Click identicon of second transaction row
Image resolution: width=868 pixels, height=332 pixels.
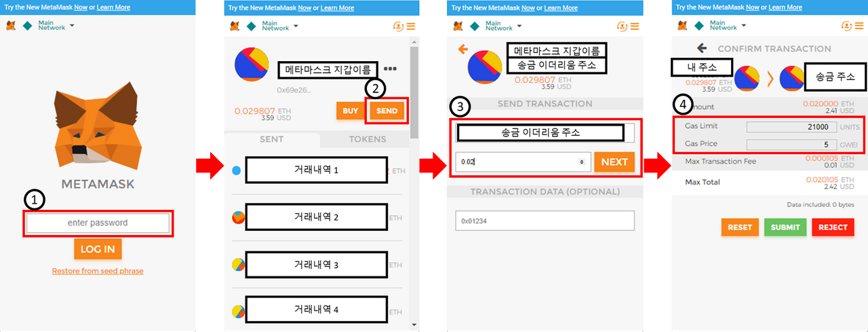click(237, 218)
